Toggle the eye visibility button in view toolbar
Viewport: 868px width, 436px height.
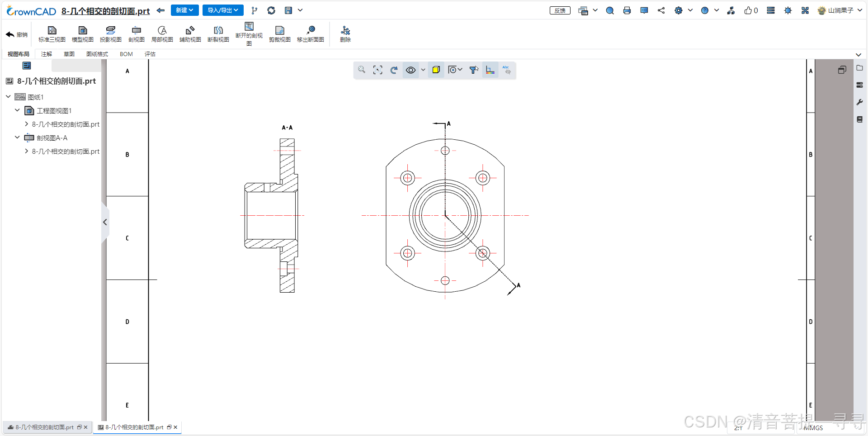coord(410,70)
